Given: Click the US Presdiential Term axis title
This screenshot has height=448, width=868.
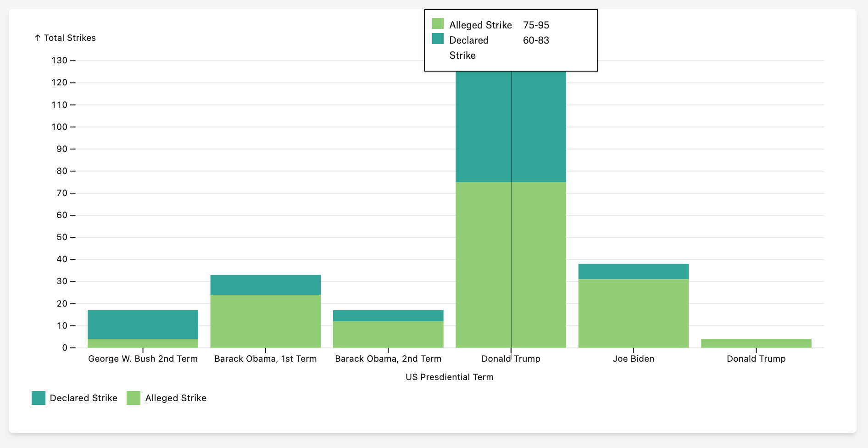Looking at the screenshot, I should point(450,377).
